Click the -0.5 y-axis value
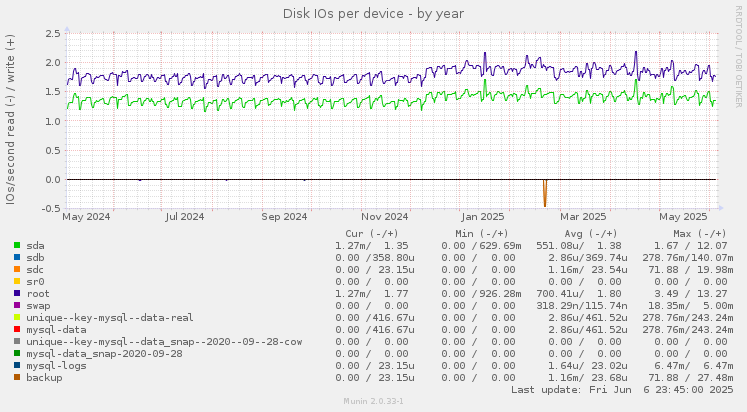The width and height of the screenshot is (747, 412). pyautogui.click(x=51, y=209)
